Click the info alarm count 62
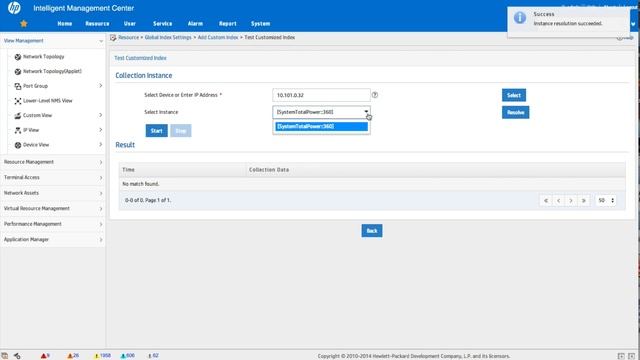This screenshot has height=360, width=640. [x=153, y=356]
